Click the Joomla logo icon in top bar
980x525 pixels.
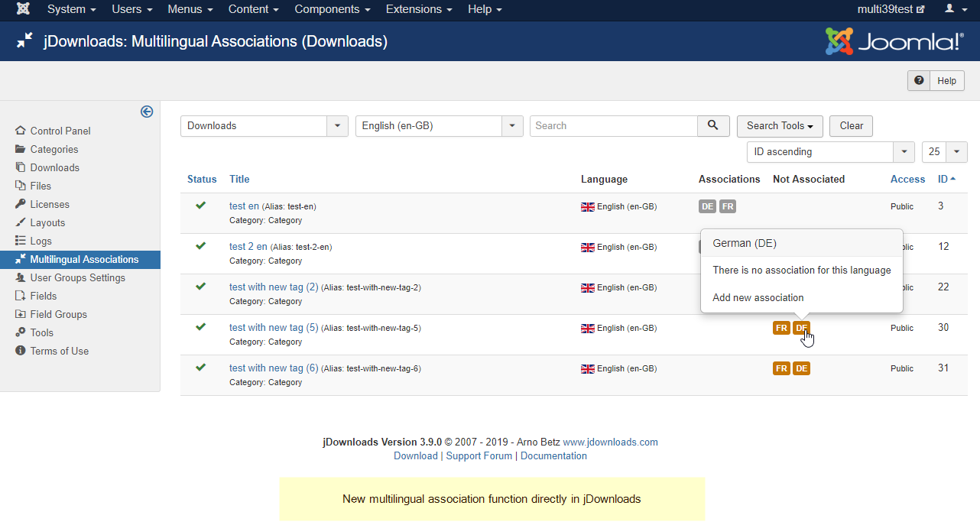(x=24, y=9)
